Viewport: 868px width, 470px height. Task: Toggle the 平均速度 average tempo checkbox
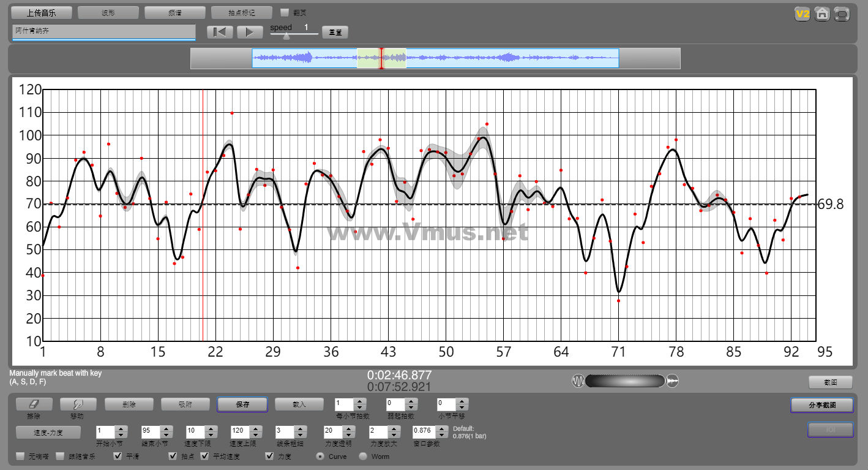pyautogui.click(x=204, y=456)
